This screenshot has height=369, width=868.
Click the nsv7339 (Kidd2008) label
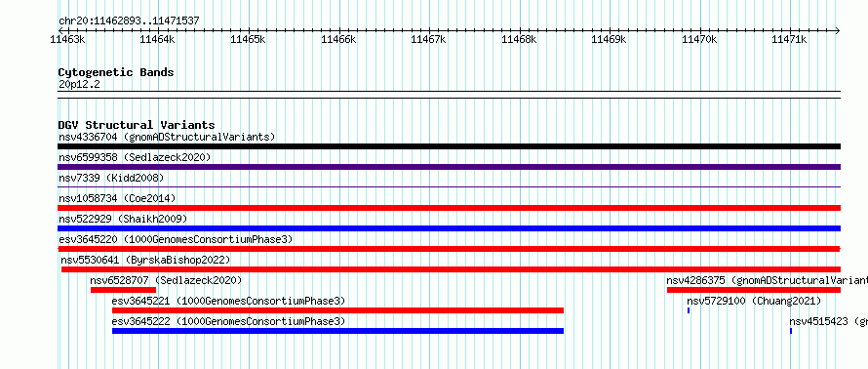coord(111,178)
